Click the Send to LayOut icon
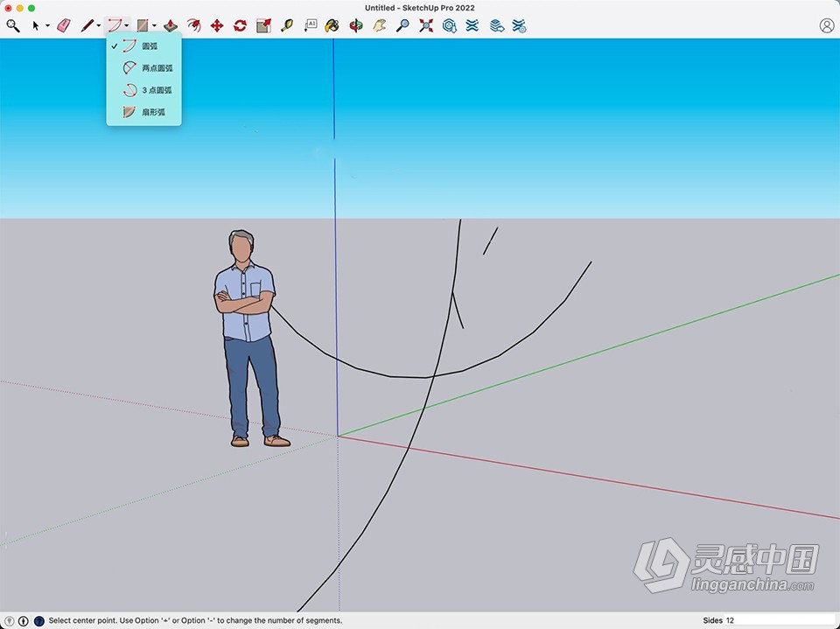The width and height of the screenshot is (840, 629). point(497,25)
